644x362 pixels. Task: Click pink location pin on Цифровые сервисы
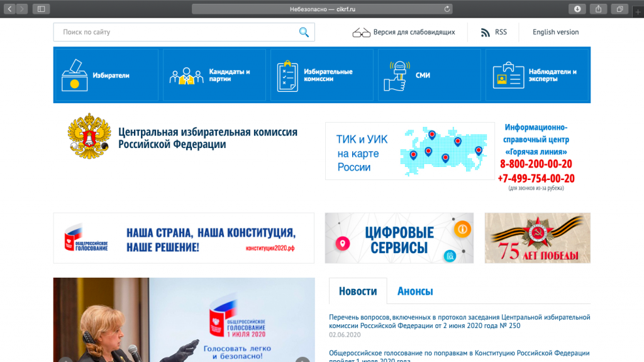343,244
